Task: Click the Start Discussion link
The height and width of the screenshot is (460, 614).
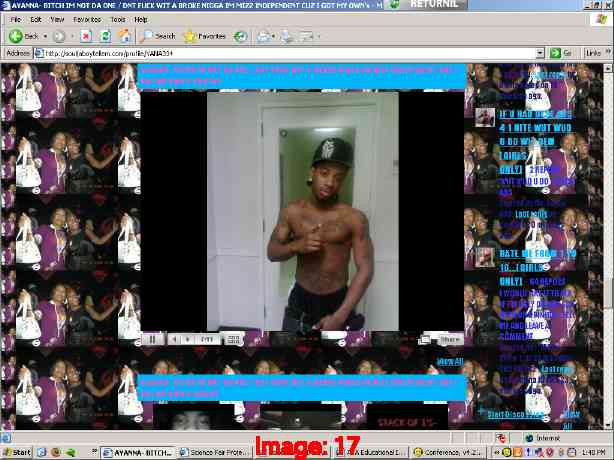Action: 515,414
